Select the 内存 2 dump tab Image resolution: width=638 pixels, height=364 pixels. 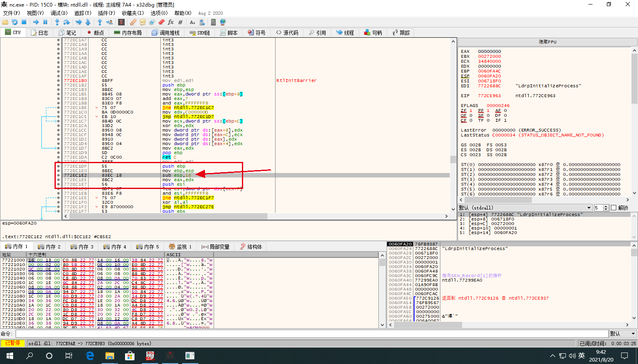49,246
